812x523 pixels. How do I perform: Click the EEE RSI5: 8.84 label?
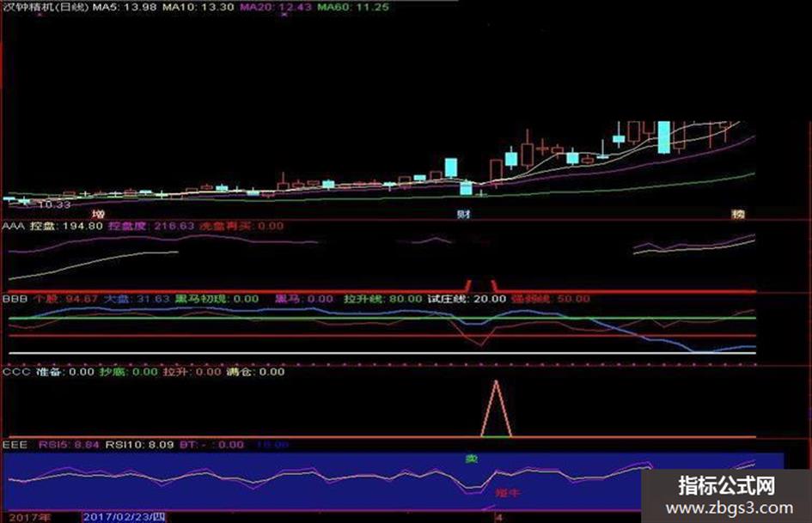click(x=51, y=444)
